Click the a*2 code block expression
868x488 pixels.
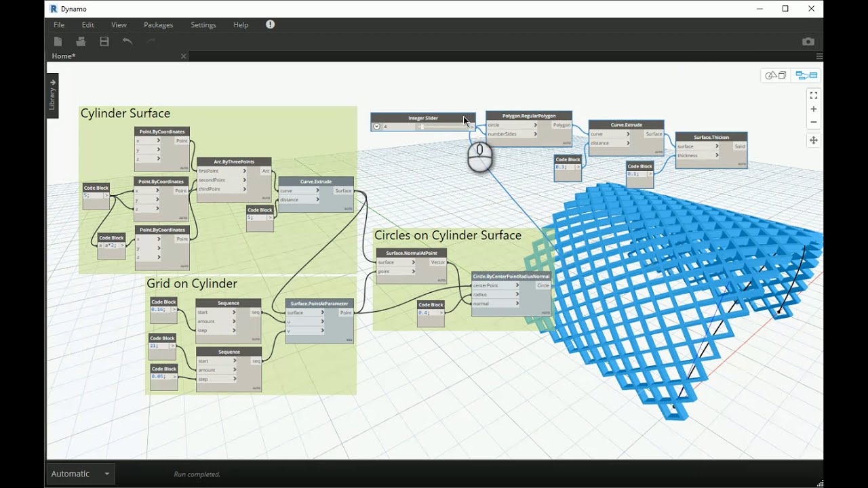click(110, 245)
